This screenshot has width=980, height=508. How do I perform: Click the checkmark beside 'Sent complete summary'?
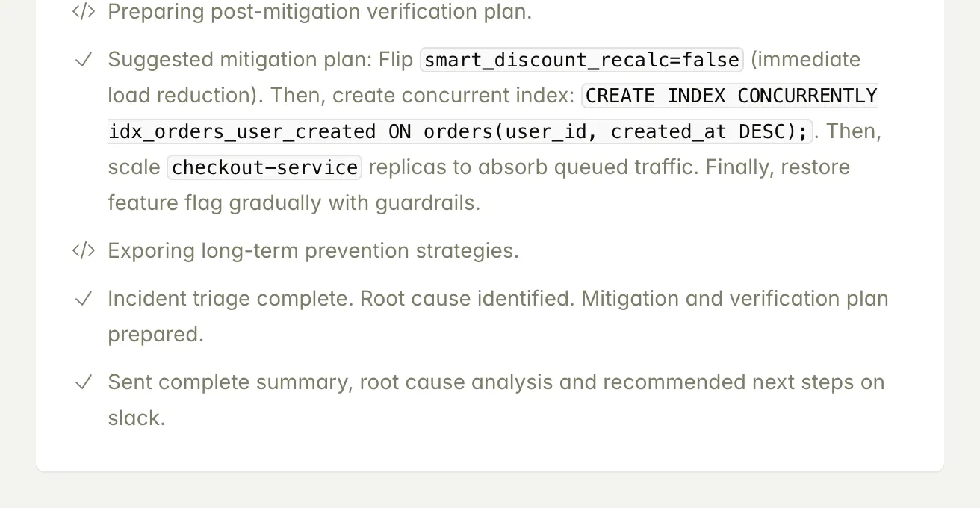84,382
